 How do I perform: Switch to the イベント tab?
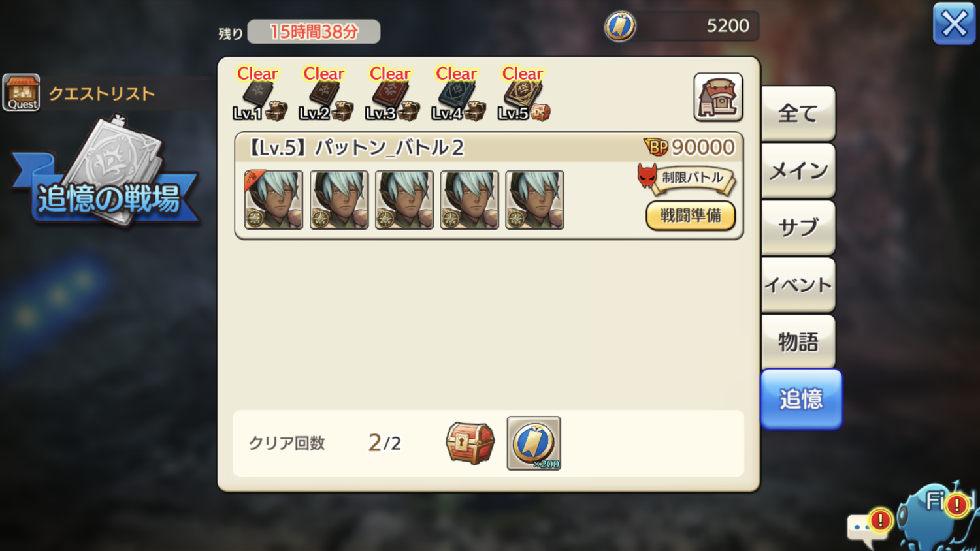coord(798,285)
